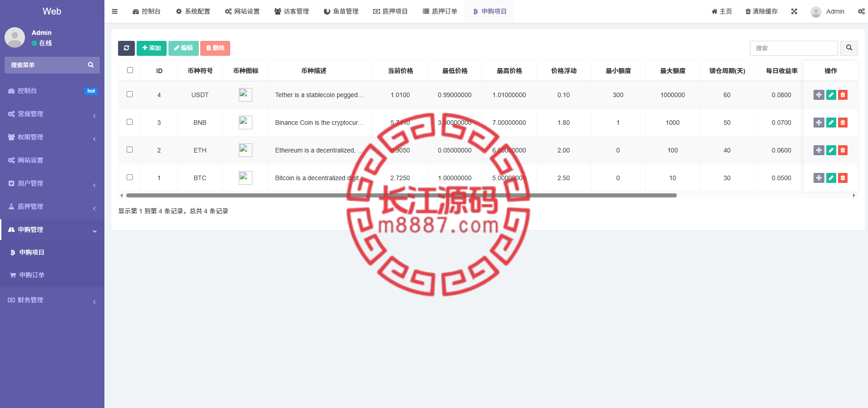This screenshot has height=408, width=868.
Task: Click the scrollbar left arrow under the table
Action: point(121,196)
